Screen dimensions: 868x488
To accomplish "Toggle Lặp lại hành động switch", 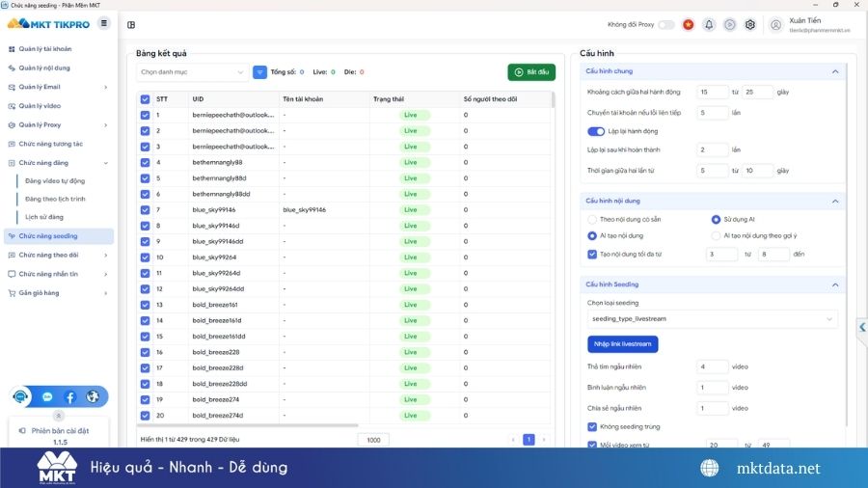I will pos(596,131).
